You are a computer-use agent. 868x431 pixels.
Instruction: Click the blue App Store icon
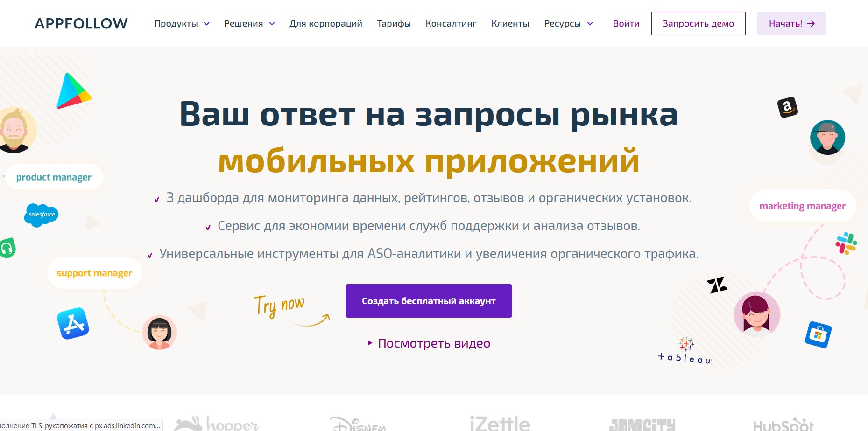[73, 323]
